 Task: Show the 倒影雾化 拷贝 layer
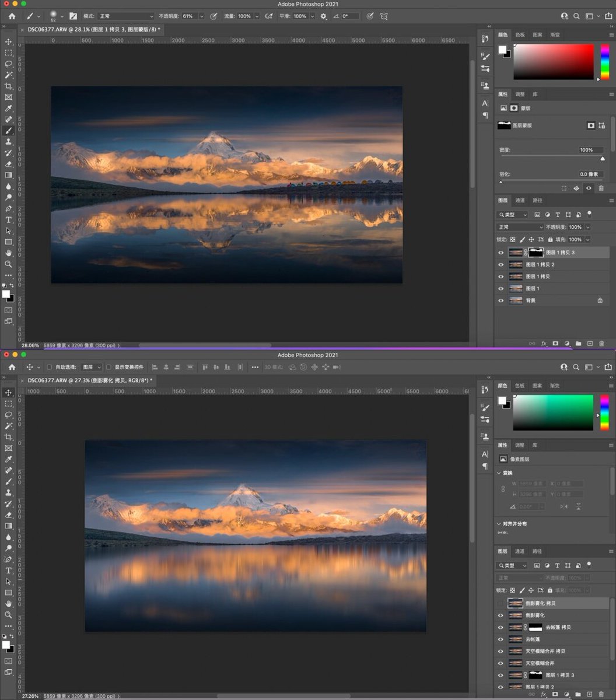point(501,603)
